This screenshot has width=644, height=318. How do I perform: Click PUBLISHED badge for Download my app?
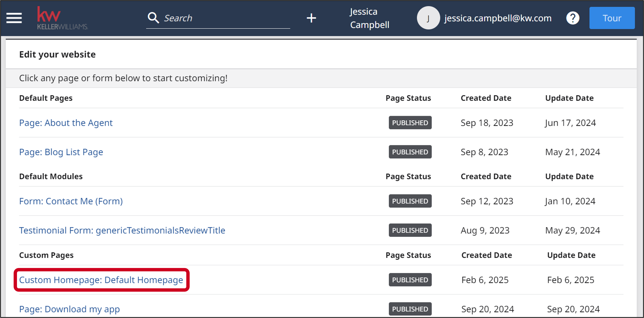tap(410, 309)
